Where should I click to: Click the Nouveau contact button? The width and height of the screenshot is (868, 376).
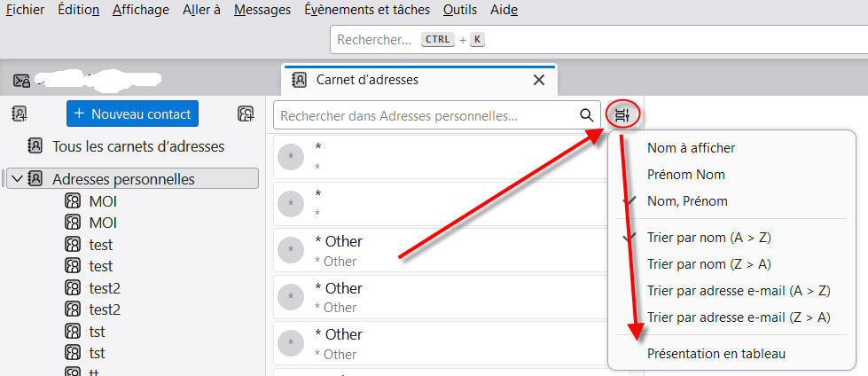133,114
